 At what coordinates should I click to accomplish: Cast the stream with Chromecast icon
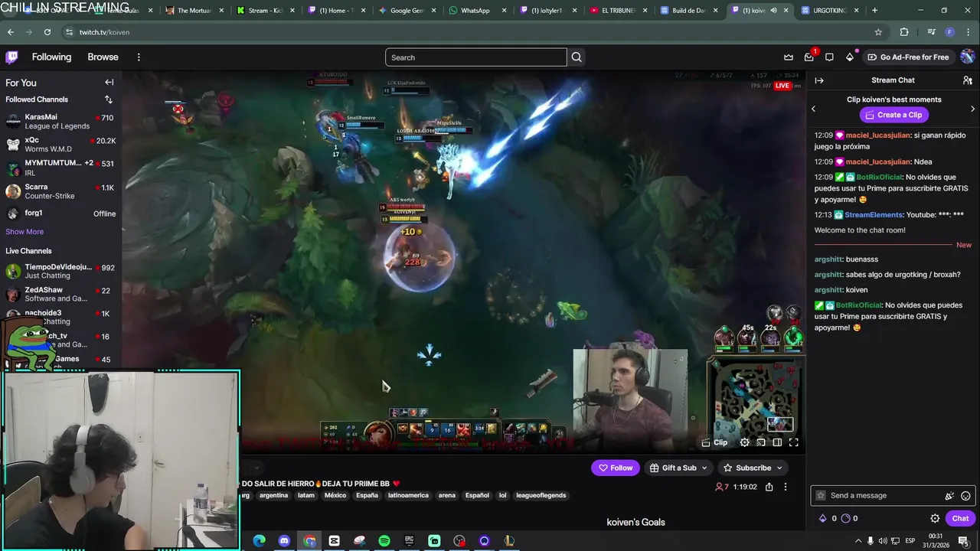click(761, 442)
